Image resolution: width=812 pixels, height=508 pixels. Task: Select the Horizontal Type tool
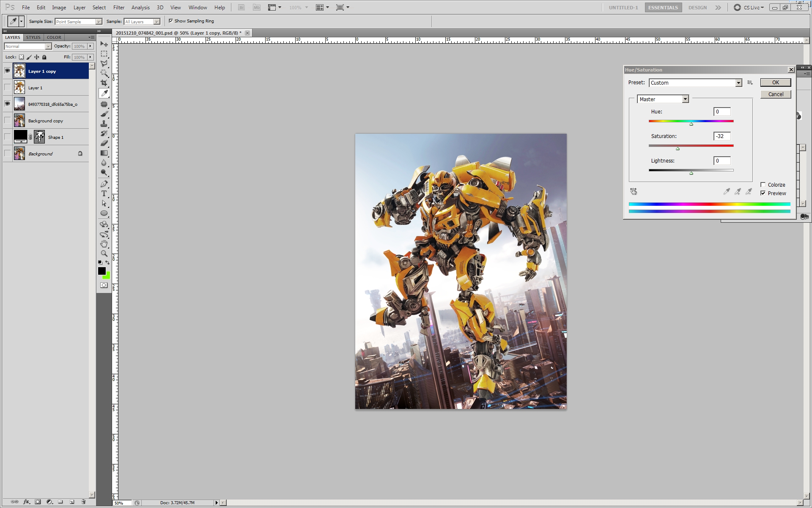104,193
